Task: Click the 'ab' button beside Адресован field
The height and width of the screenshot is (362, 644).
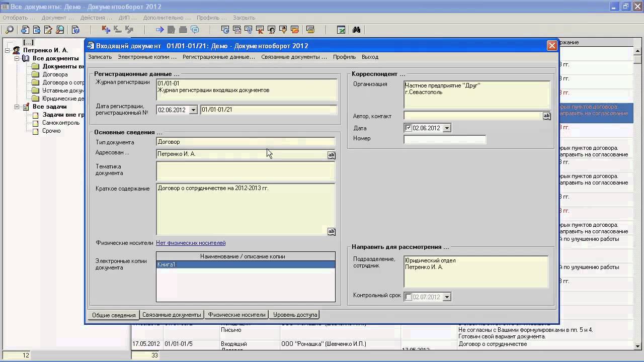Action: click(x=332, y=155)
